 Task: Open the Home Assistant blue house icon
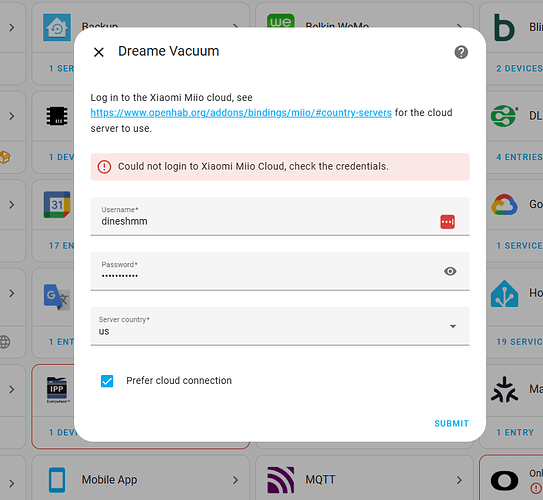(x=504, y=294)
